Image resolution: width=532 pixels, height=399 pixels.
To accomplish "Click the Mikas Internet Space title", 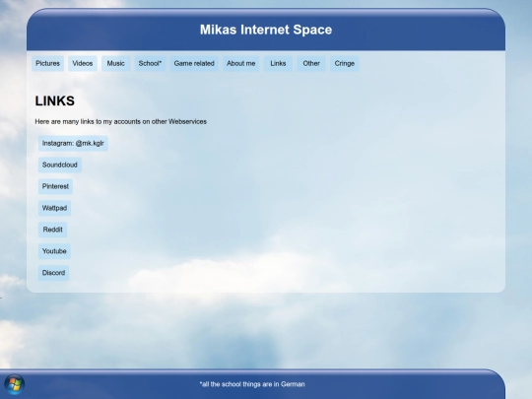I will pos(266,30).
